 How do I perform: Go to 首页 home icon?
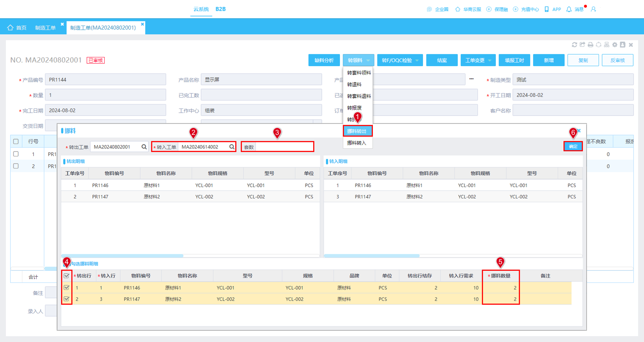click(10, 28)
